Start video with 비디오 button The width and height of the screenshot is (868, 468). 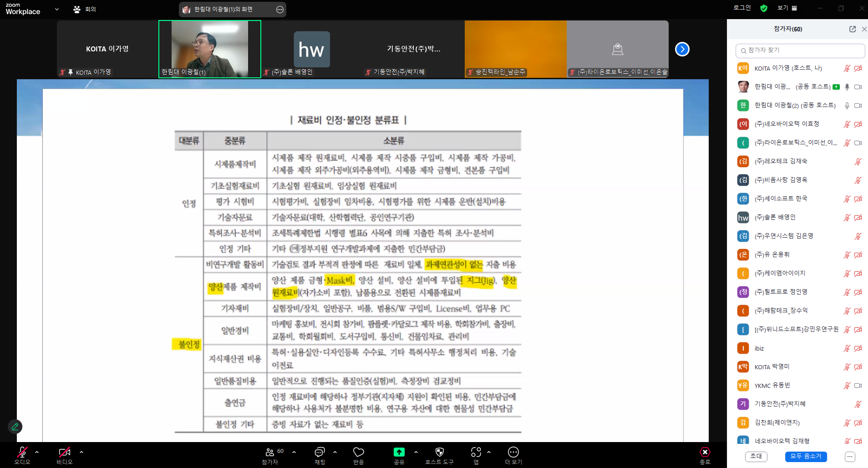click(x=64, y=455)
